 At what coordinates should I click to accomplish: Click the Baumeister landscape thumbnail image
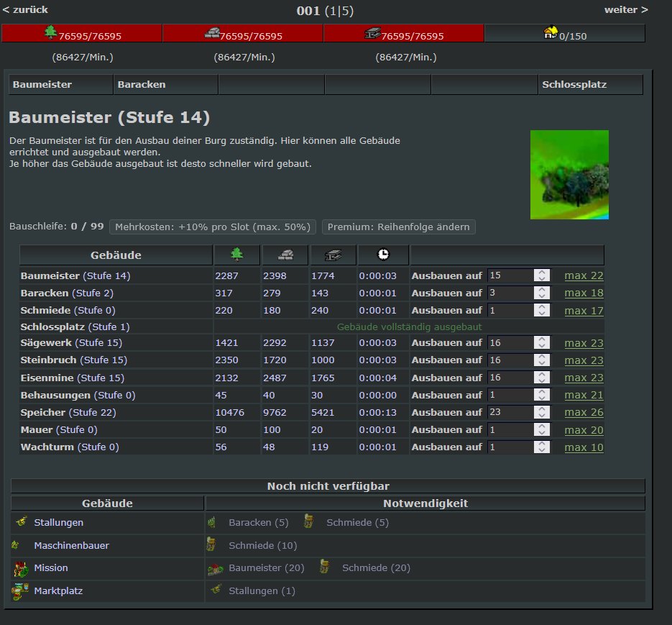coord(569,175)
